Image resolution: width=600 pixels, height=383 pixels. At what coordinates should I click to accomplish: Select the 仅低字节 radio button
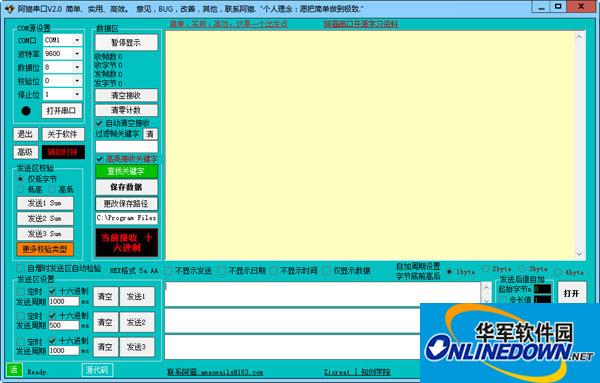point(21,179)
